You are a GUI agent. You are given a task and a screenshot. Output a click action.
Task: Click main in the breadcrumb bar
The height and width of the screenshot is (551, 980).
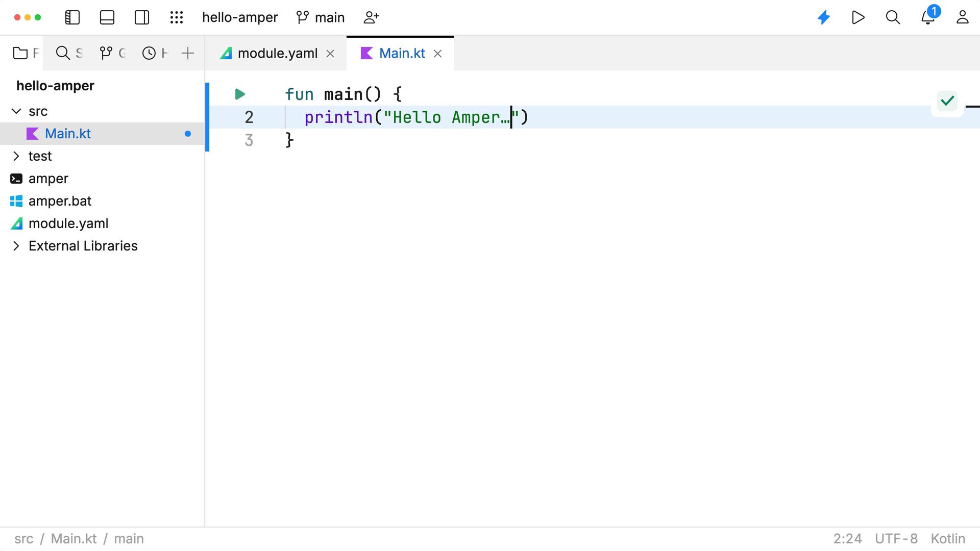pos(129,539)
